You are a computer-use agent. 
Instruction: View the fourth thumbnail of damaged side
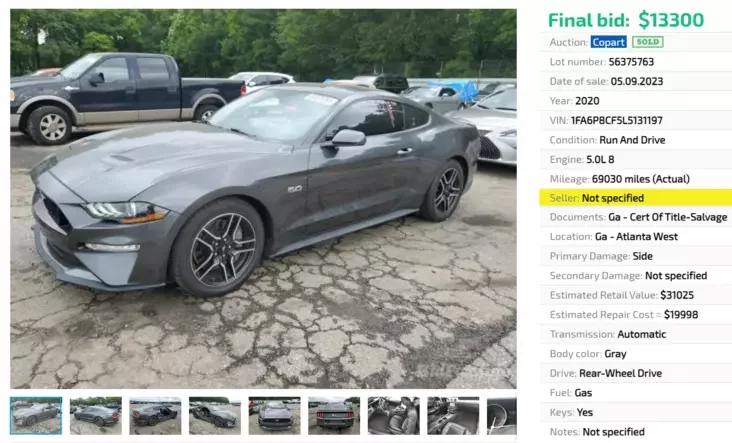pos(215,415)
